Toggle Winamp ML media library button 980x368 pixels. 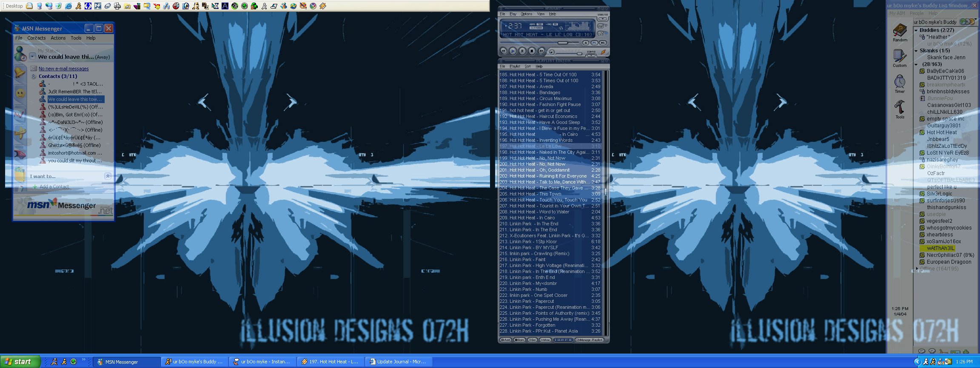pyautogui.click(x=603, y=43)
